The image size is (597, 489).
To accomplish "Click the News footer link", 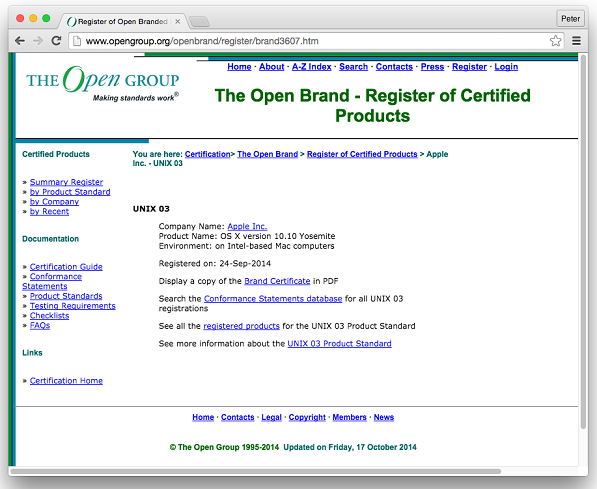I will coord(384,417).
